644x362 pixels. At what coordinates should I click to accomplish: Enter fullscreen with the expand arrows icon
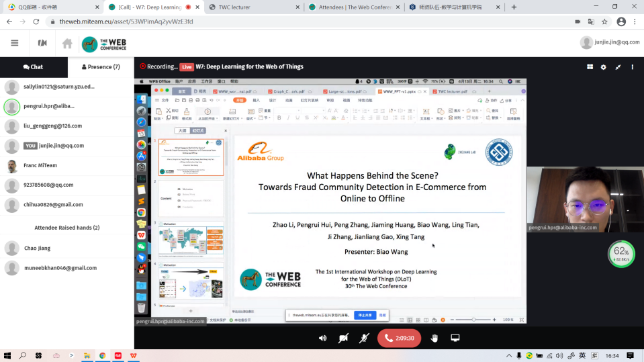pos(618,67)
